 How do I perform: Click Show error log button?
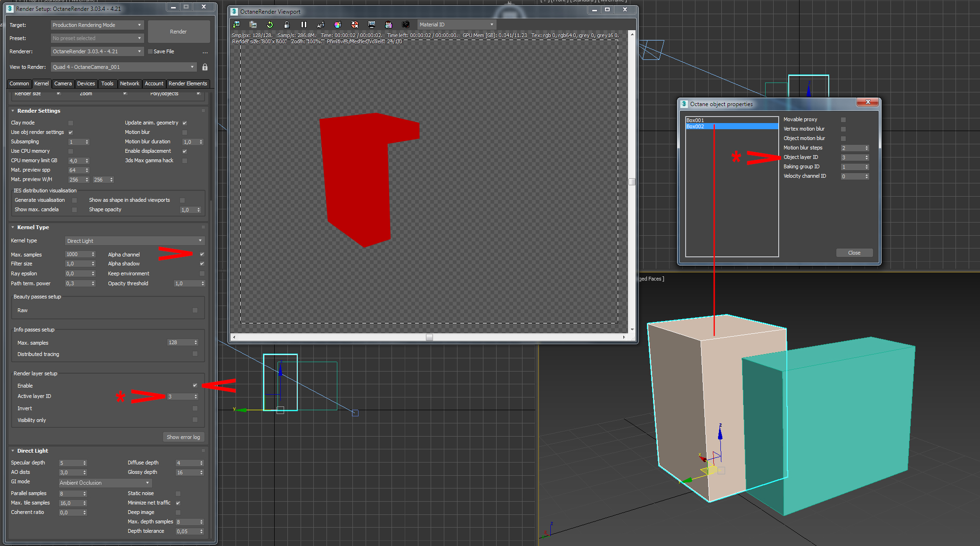[183, 437]
